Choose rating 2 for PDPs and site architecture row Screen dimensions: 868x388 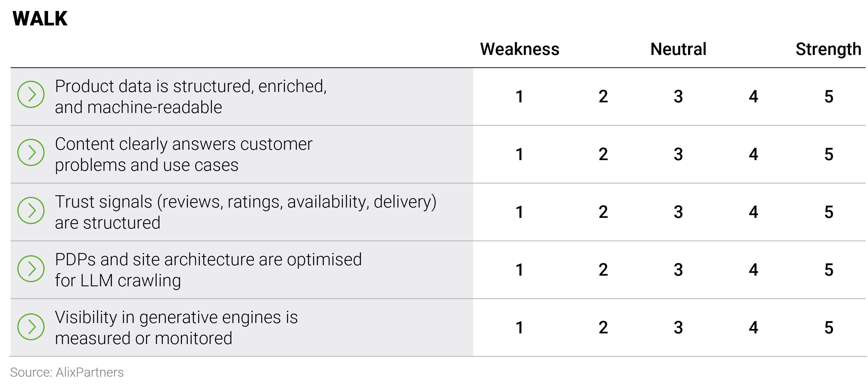[603, 270]
